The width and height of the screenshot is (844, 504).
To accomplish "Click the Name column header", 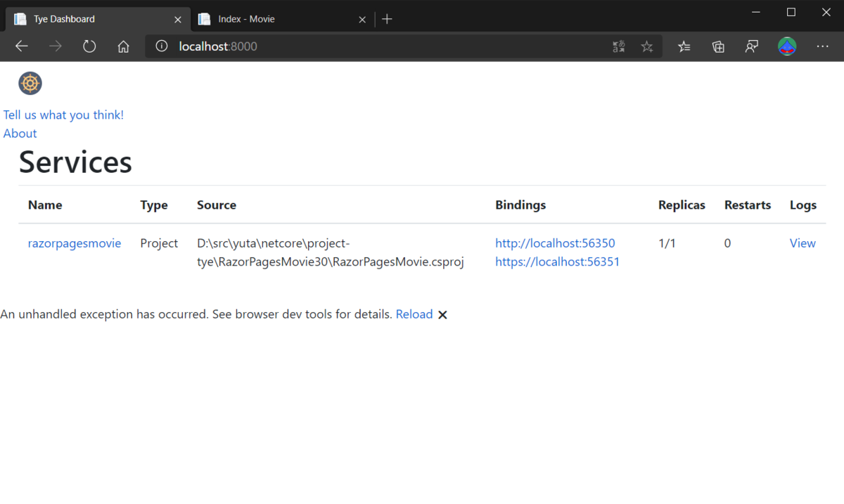I will coord(45,205).
